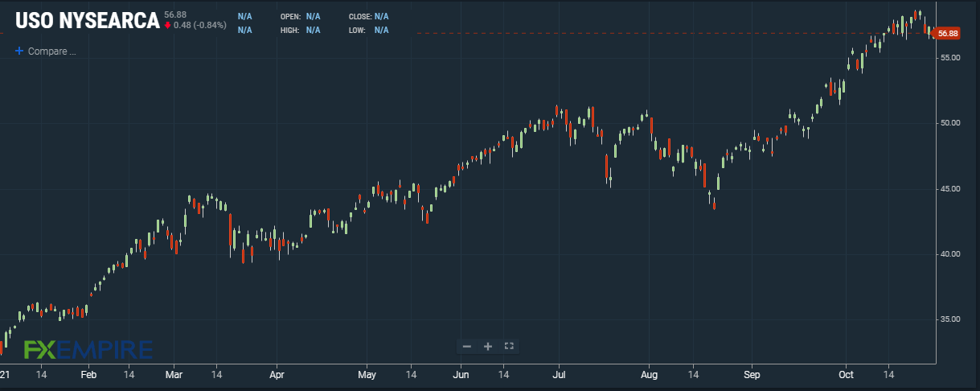Add a comparison symbol via Compare

click(x=45, y=51)
